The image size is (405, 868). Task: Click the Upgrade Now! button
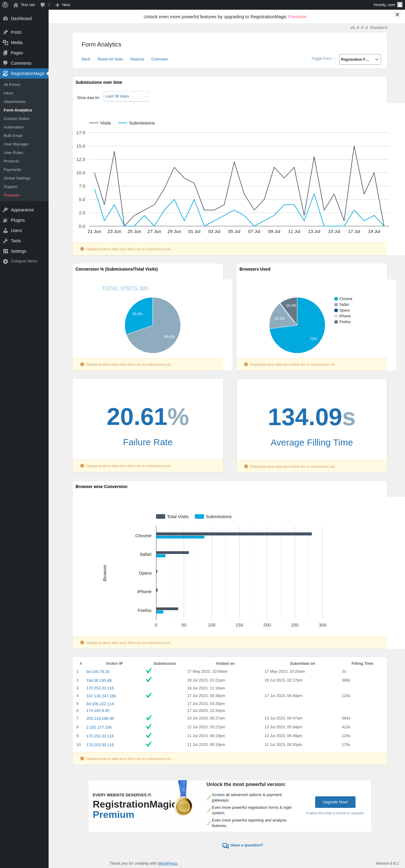335,802
